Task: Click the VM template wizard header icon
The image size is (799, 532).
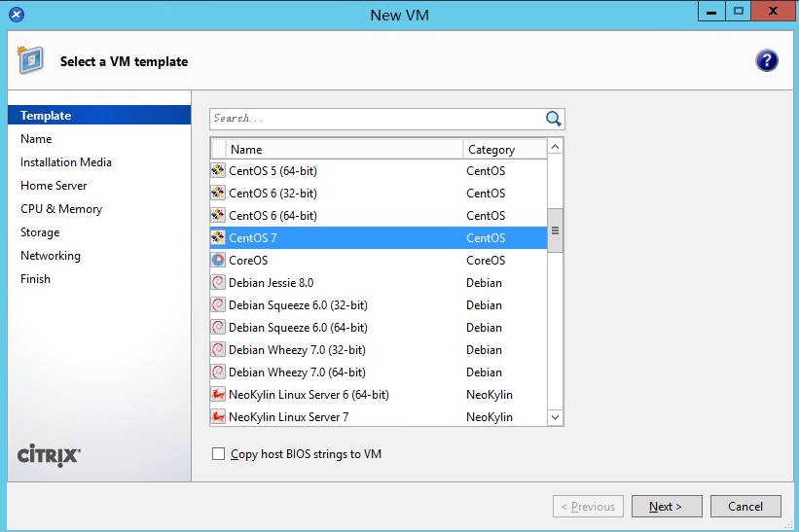Action: click(x=30, y=60)
